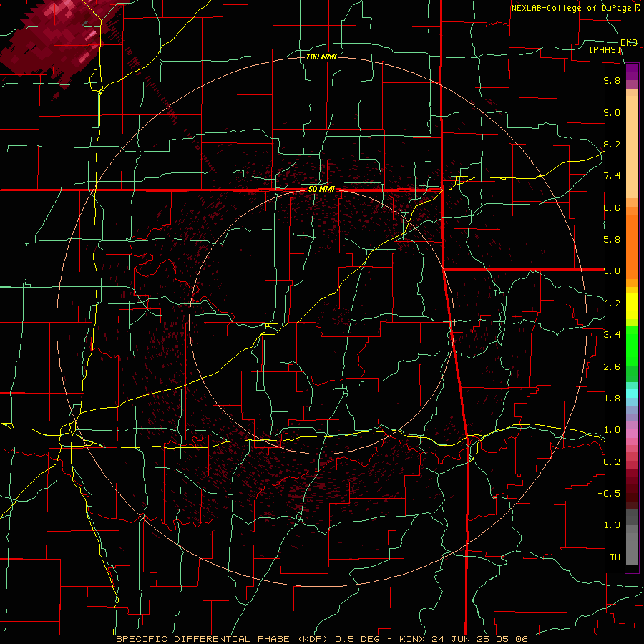This screenshot has width=644, height=644.
Task: Click the 5.8 value on color scale
Action: coord(612,240)
